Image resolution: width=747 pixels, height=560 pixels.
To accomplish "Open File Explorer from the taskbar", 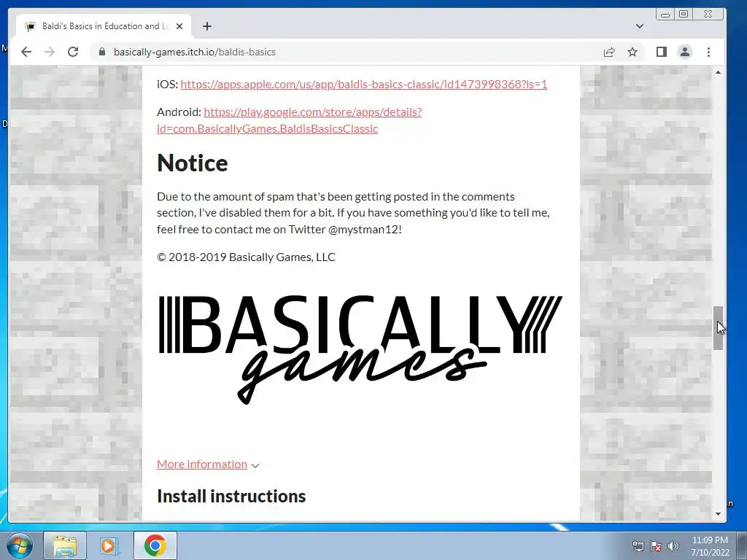I will (x=65, y=545).
